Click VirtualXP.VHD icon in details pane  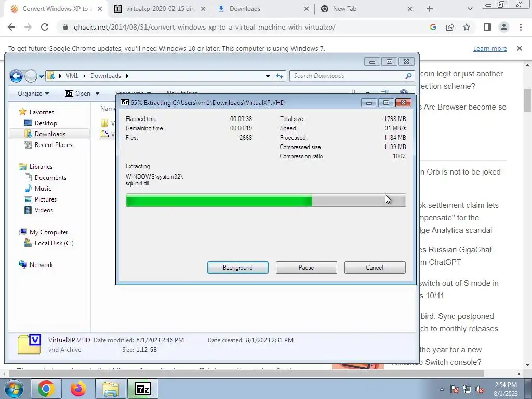pos(29,344)
